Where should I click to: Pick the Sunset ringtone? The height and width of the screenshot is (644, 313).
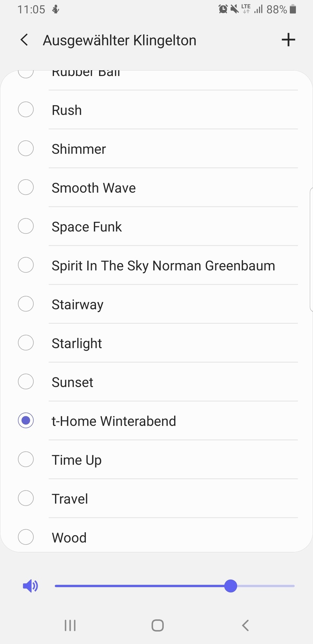(x=156, y=382)
